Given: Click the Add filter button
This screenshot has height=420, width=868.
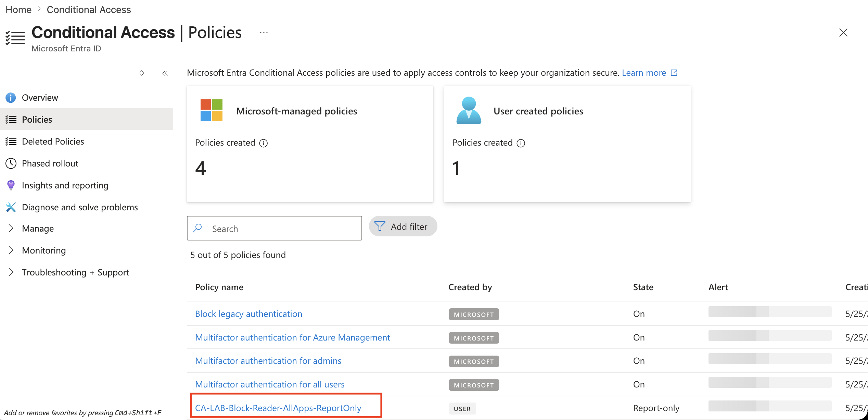Looking at the screenshot, I should point(403,226).
